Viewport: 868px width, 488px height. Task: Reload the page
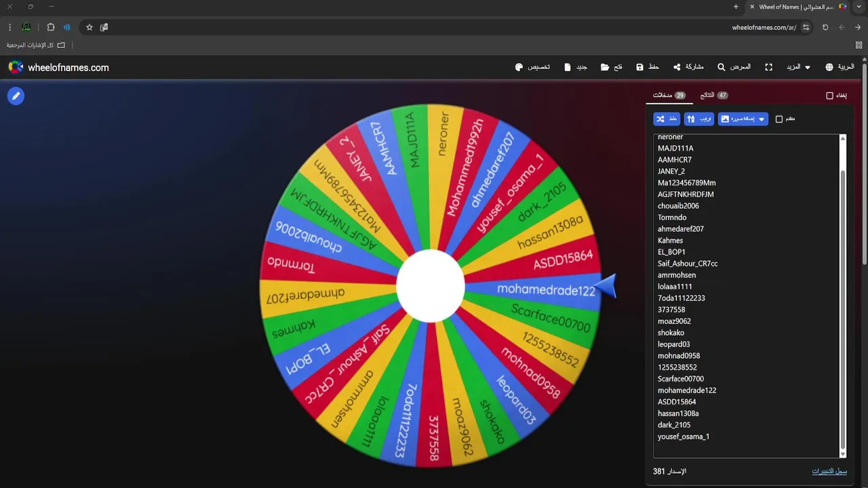click(825, 27)
